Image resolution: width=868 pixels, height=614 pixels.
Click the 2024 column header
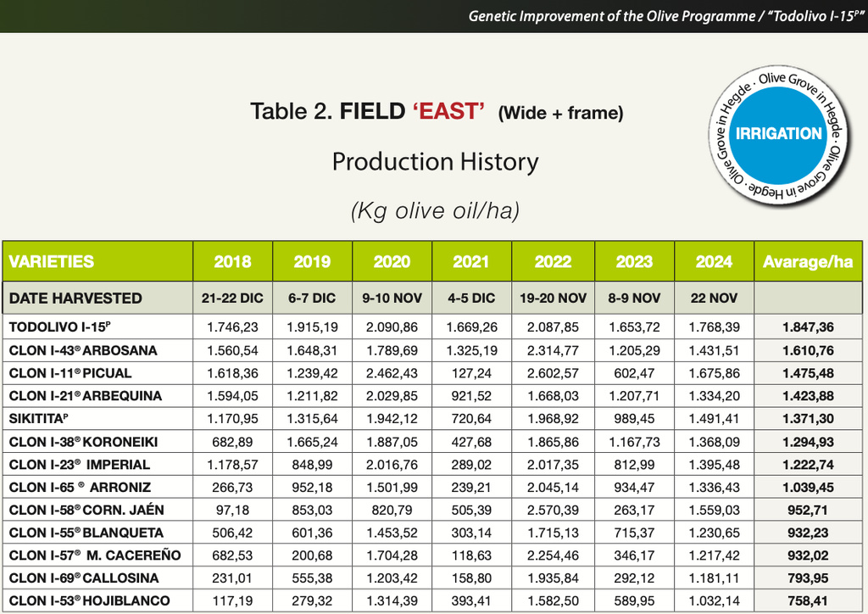pyautogui.click(x=714, y=261)
